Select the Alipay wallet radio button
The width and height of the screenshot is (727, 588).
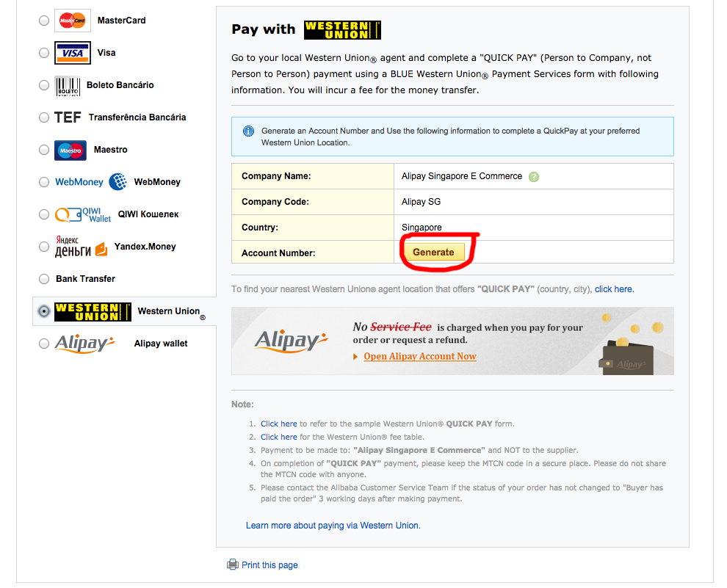[44, 344]
